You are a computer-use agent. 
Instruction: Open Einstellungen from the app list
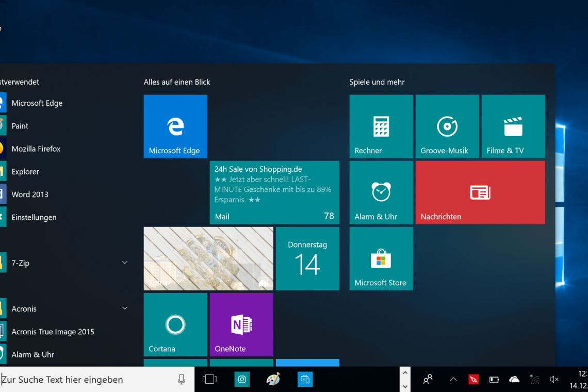click(34, 217)
